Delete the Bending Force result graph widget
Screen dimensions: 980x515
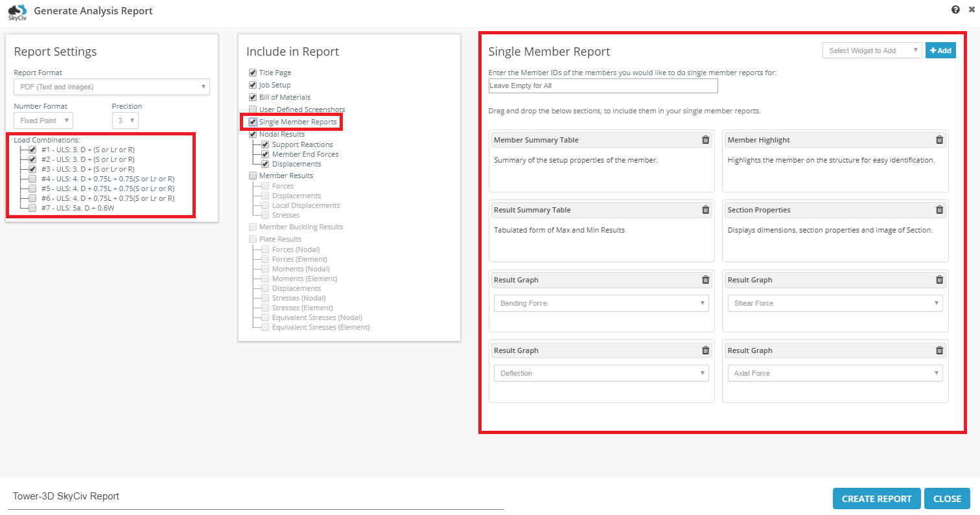coord(706,280)
